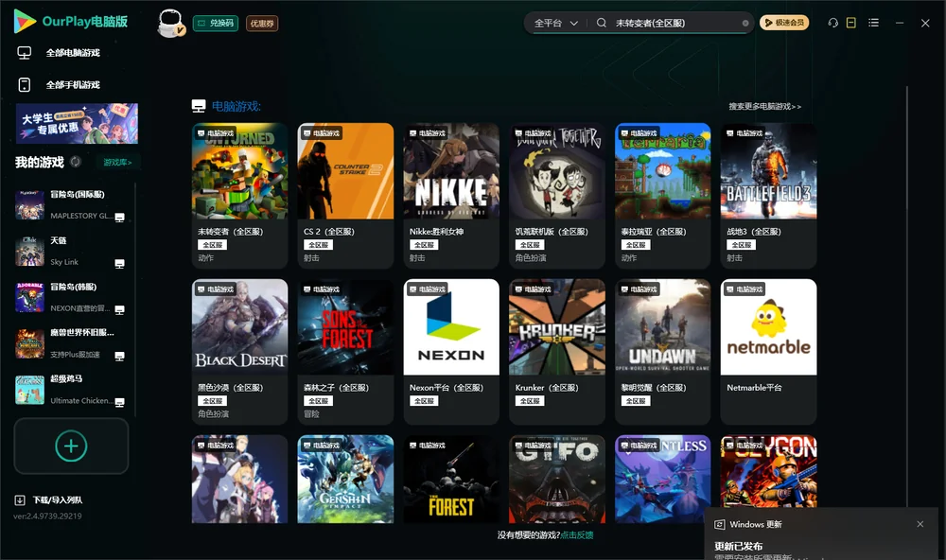Click the phone icon beside 全部手机游戏
946x560 pixels.
[x=25, y=85]
